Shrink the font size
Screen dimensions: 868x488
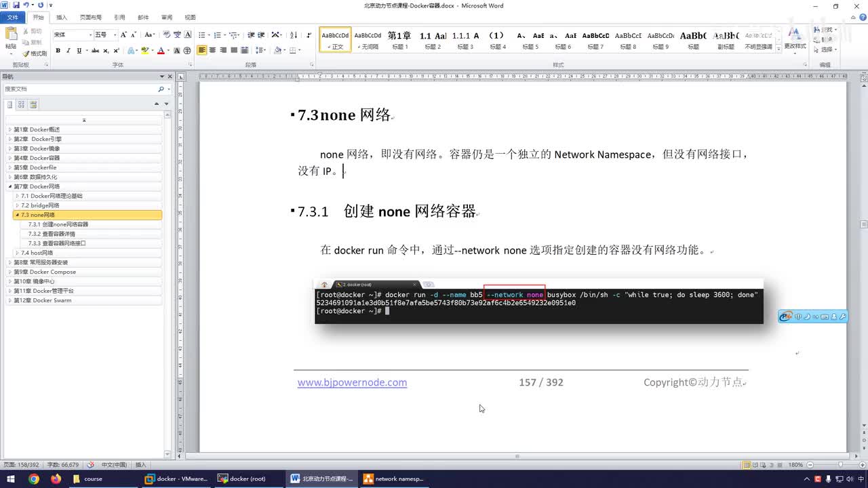click(134, 35)
